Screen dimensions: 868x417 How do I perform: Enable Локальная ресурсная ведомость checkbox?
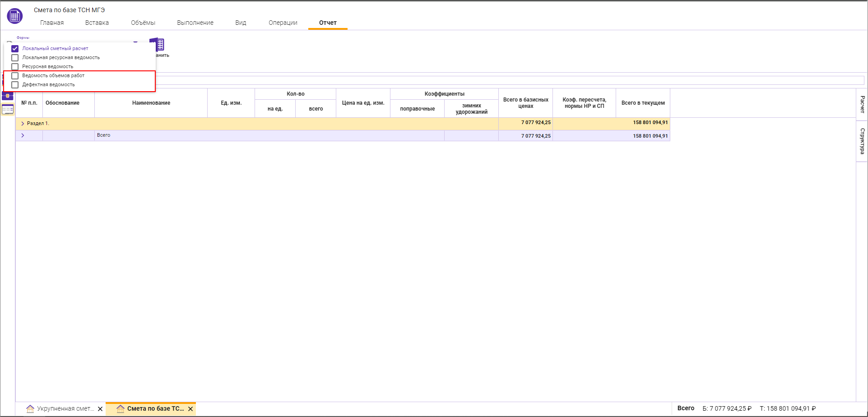(15, 58)
